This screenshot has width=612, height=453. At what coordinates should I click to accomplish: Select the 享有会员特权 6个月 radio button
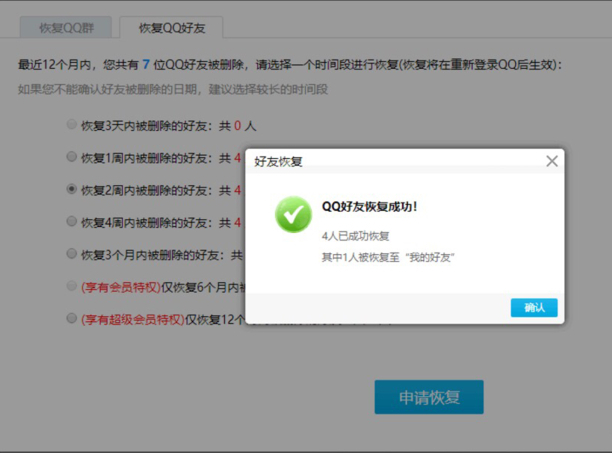(71, 286)
